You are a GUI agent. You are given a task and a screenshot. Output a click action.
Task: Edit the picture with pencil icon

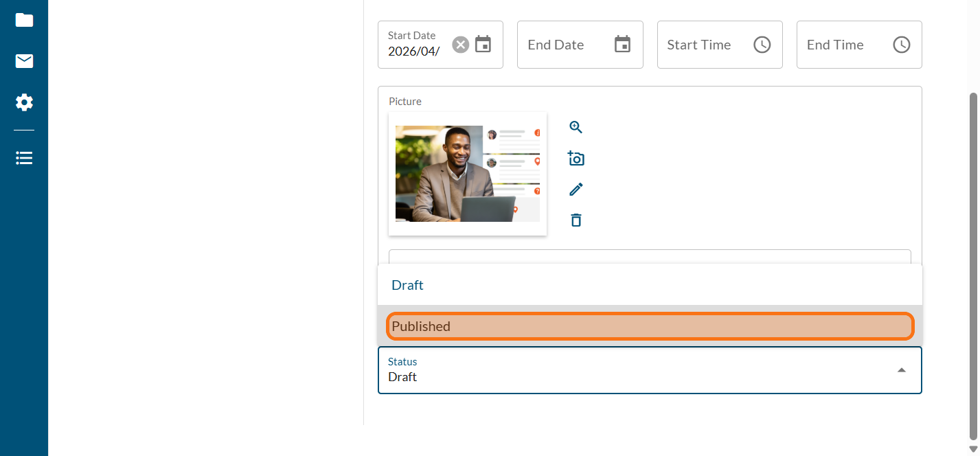click(576, 190)
